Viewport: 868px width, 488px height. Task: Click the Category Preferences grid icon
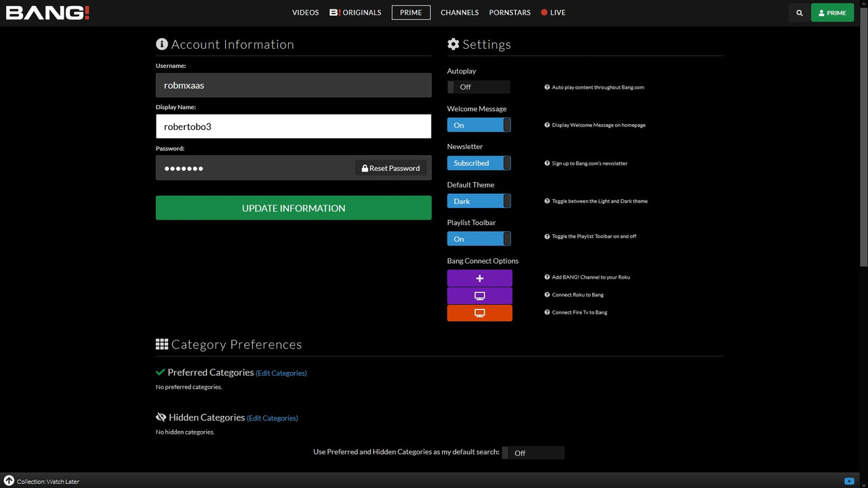(161, 344)
